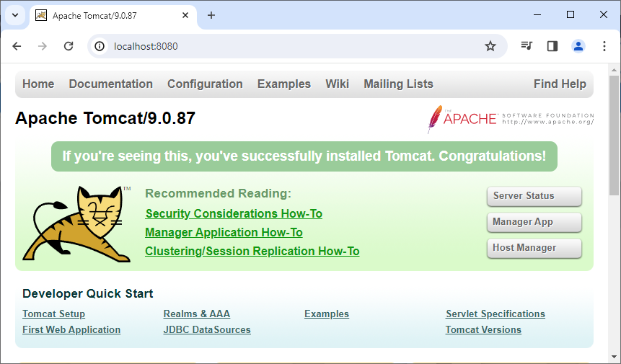Open the Home navigation item
621x364 pixels.
(38, 84)
